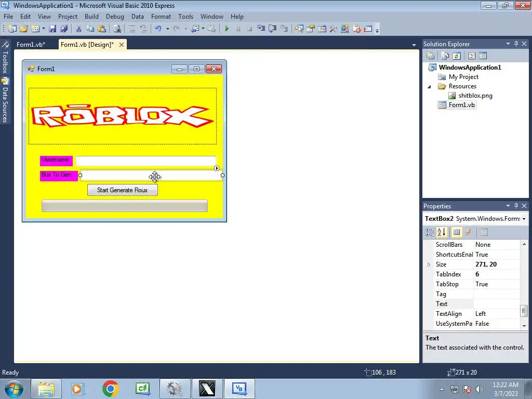Viewport: 532px width, 399px height.
Task: Click the New Project toolbar icon
Action: 12,29
